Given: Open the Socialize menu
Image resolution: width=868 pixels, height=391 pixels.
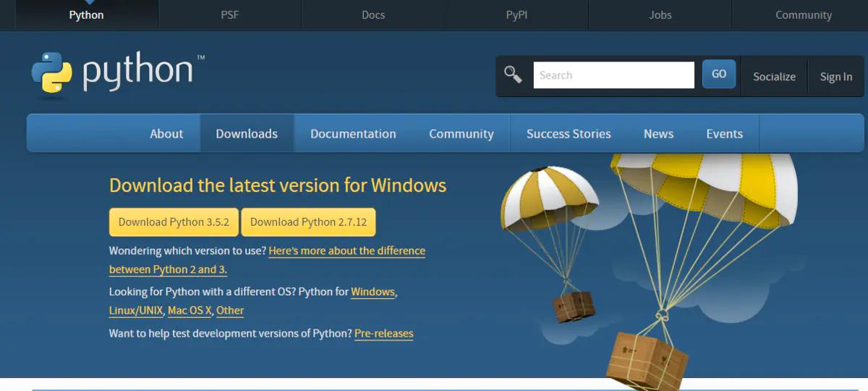Looking at the screenshot, I should [x=774, y=77].
